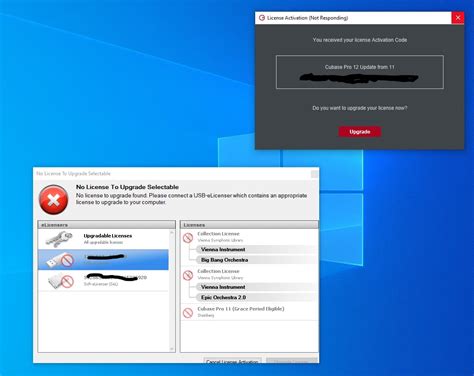Select Upgradable Licenses in eLicensers list

(x=103, y=239)
